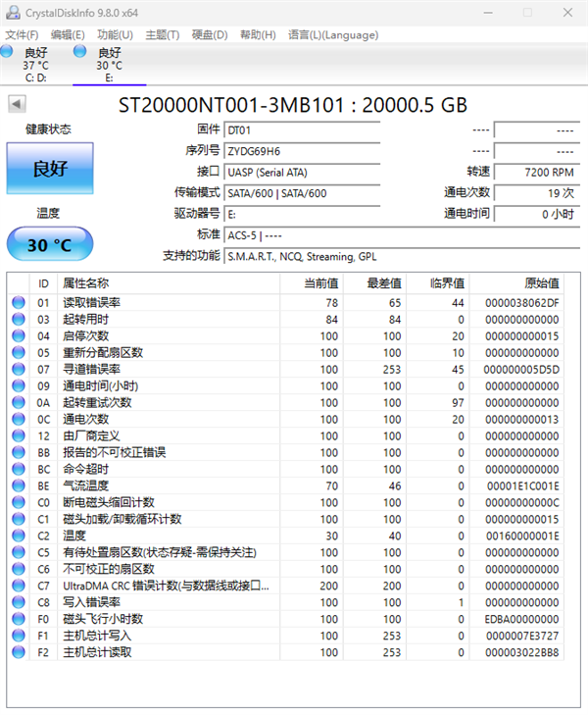Click the 接口 field UASP (Serial ATA)

pyautogui.click(x=302, y=173)
